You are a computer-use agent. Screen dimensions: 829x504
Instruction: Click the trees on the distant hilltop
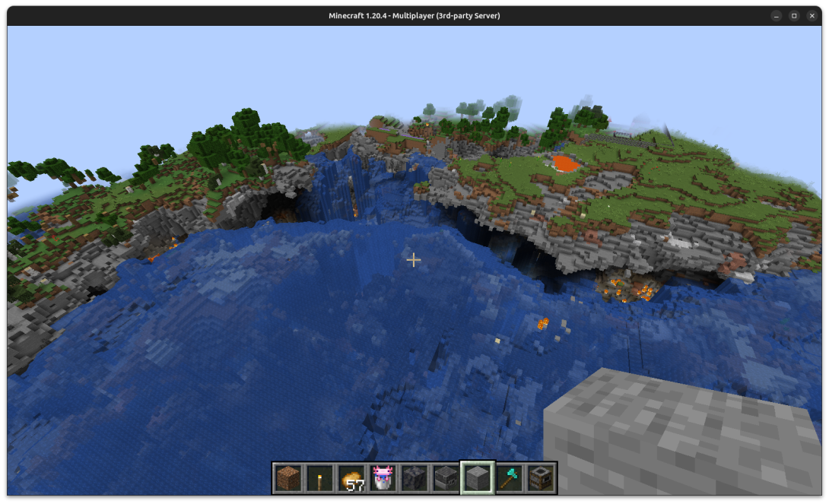(502, 114)
